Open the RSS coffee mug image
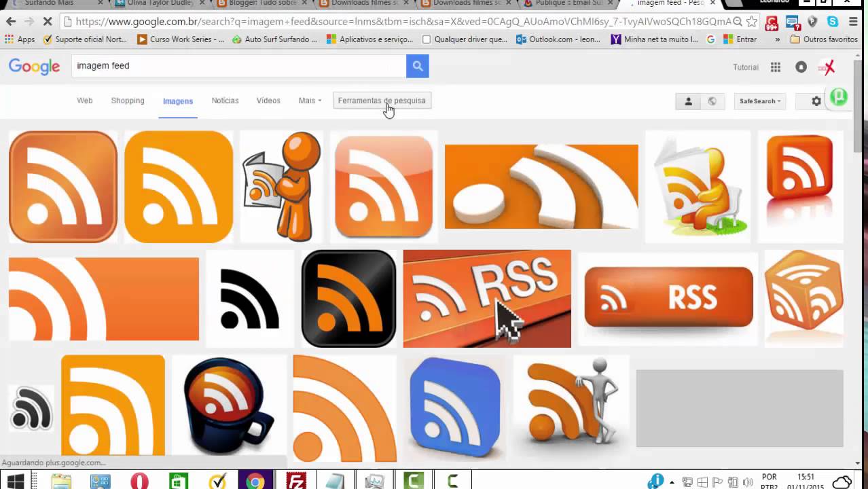 click(x=229, y=405)
